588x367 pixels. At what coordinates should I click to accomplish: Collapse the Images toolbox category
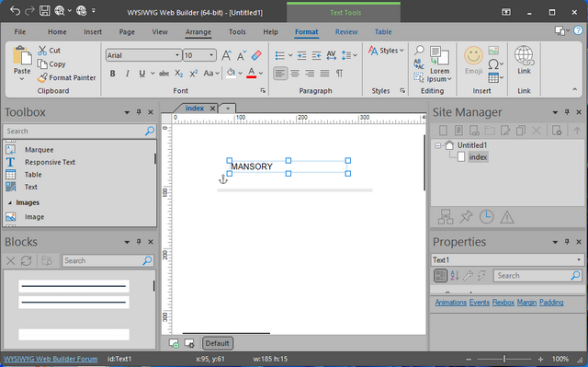10,202
